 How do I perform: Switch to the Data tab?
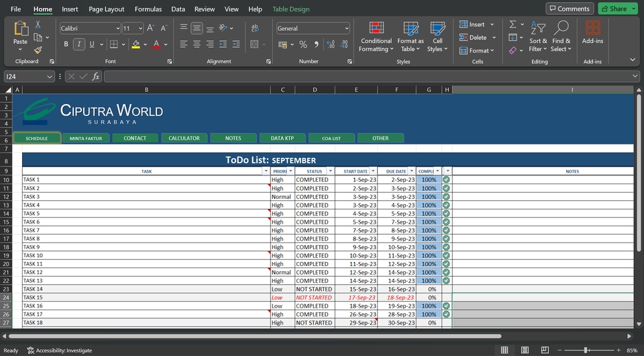(178, 9)
